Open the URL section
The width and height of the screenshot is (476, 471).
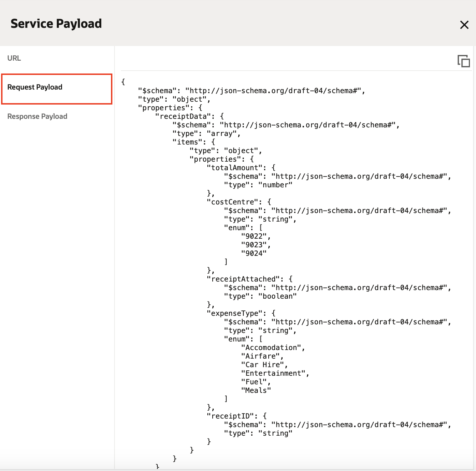14,58
